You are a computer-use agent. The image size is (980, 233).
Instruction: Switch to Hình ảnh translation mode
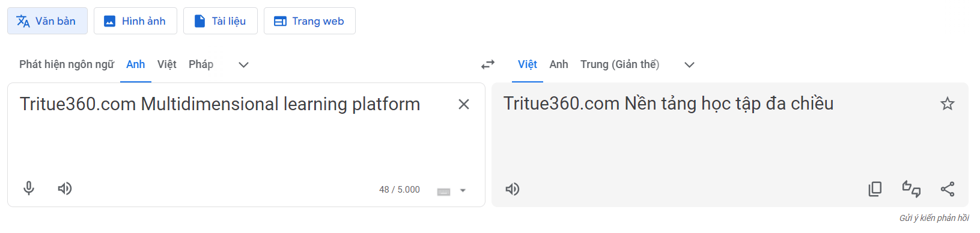click(135, 21)
